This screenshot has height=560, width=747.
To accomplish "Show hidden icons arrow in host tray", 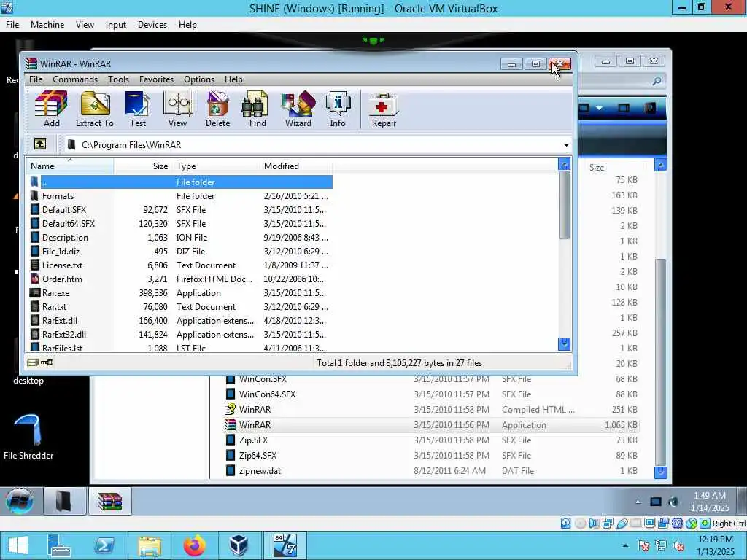I will click(625, 545).
